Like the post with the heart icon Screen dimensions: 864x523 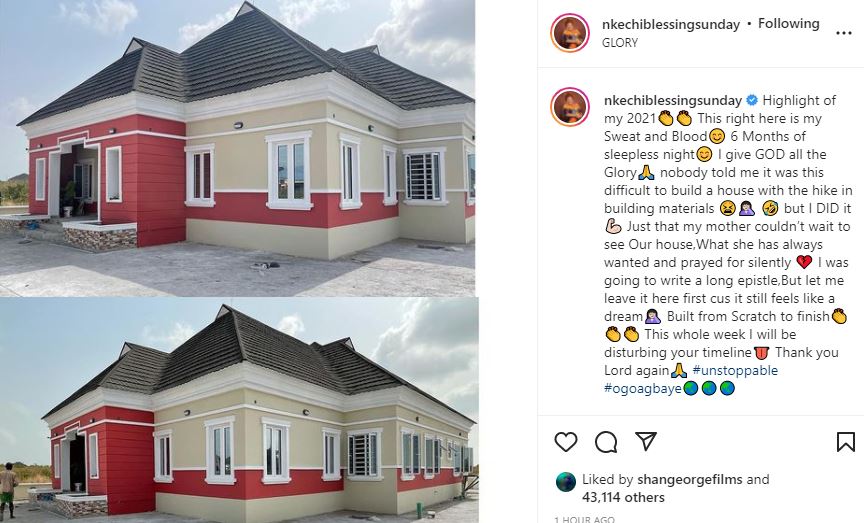click(565, 442)
